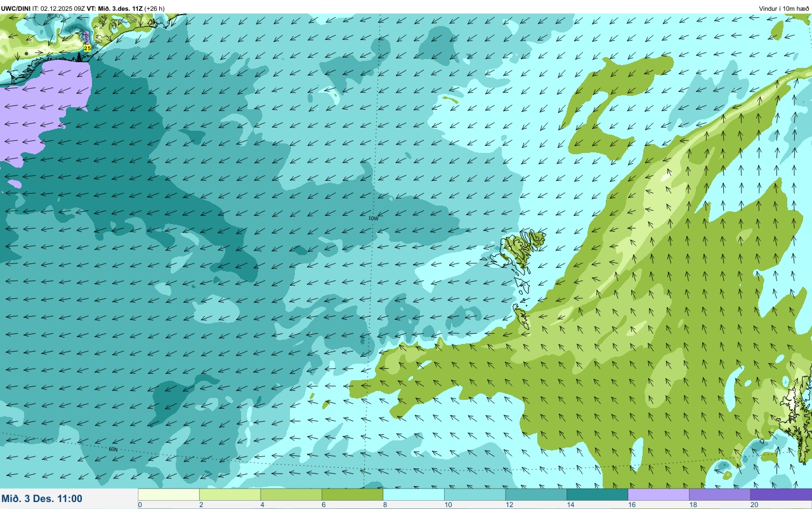Click the legend tick label '0'
The height and width of the screenshot is (509, 812).
(140, 505)
